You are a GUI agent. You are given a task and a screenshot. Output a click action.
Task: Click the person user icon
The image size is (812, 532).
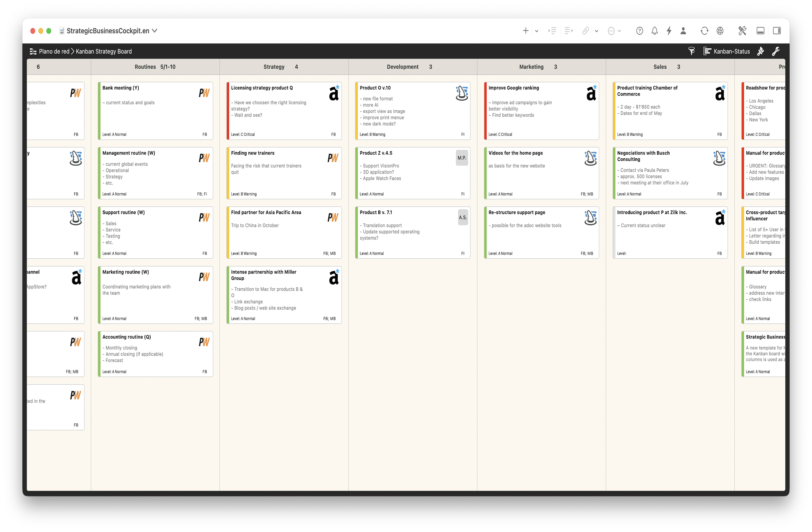coord(683,31)
